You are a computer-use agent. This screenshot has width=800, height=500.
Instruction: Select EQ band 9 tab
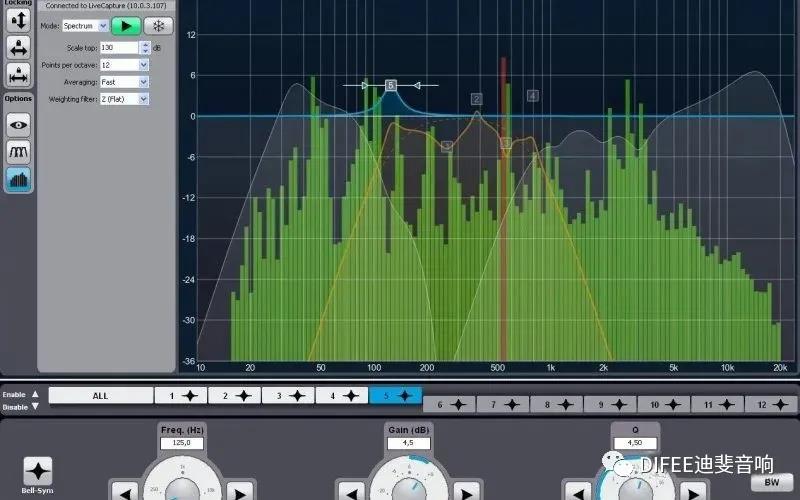point(610,405)
